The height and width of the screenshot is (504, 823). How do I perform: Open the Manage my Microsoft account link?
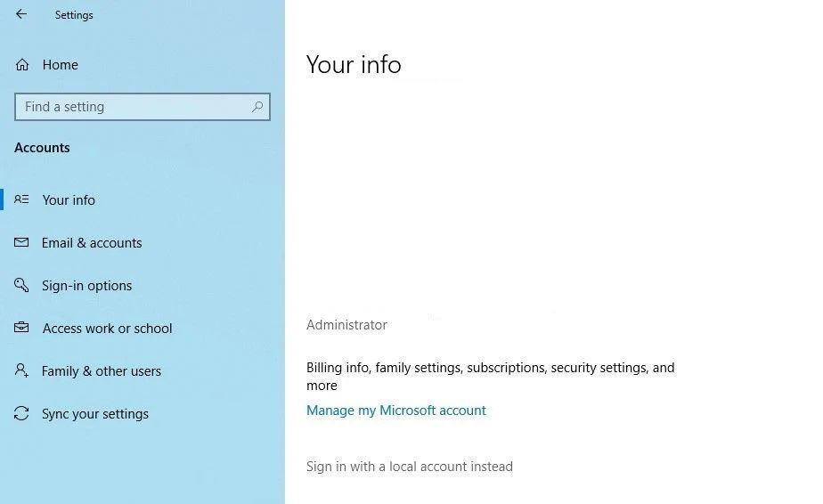point(396,411)
